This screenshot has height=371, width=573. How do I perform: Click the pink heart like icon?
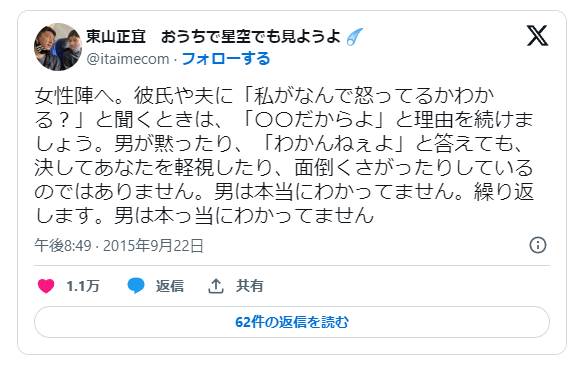pos(46,285)
